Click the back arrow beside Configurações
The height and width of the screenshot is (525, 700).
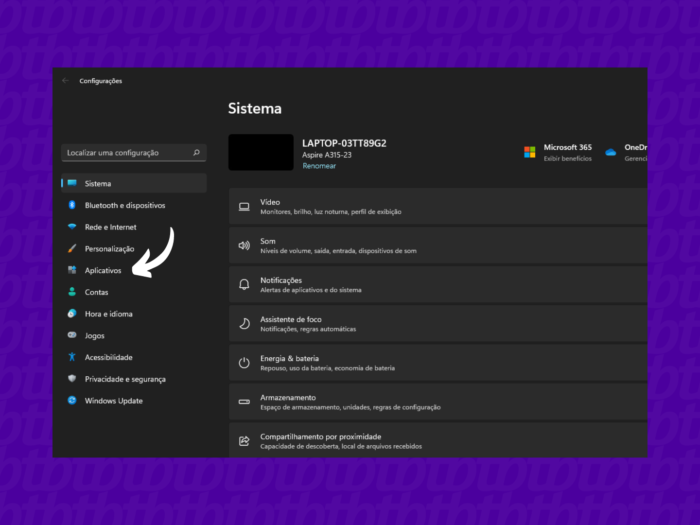click(x=66, y=81)
